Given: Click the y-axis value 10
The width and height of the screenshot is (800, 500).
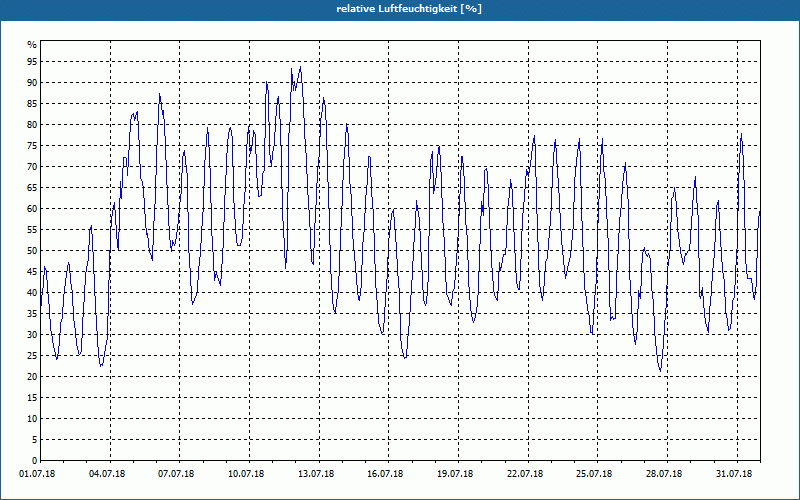Looking at the screenshot, I should point(32,418).
